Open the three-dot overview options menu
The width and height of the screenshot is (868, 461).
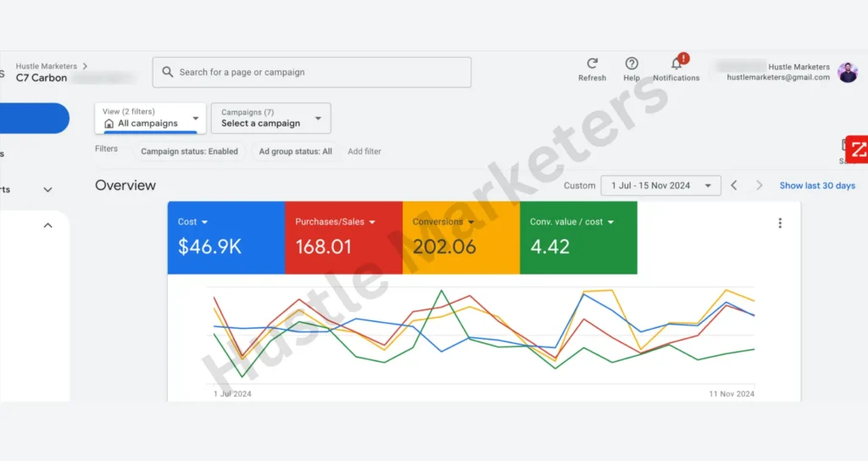coord(780,224)
